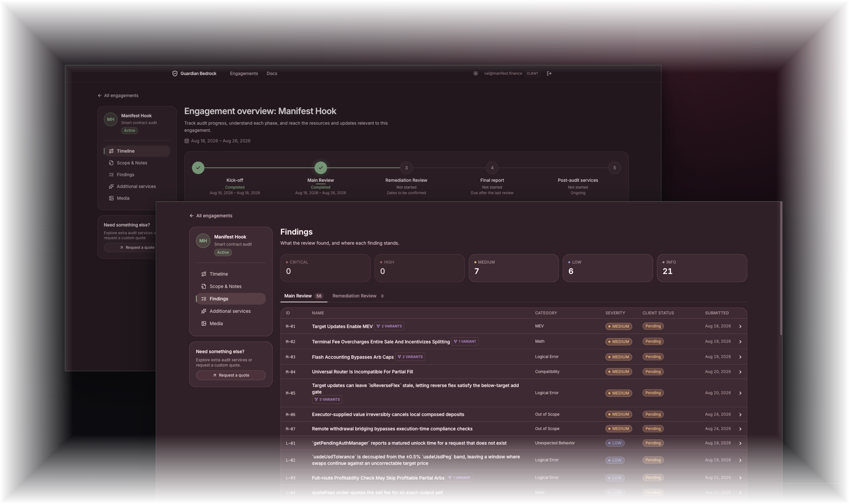Go back via All engagements in front Findings window
Viewport: 849px width, 504px height.
(211, 216)
